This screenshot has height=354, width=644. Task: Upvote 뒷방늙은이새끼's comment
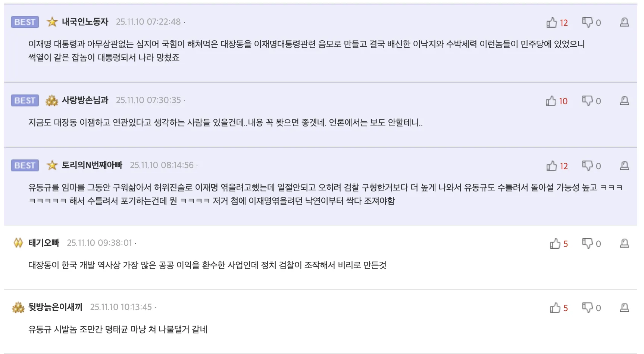pos(555,308)
